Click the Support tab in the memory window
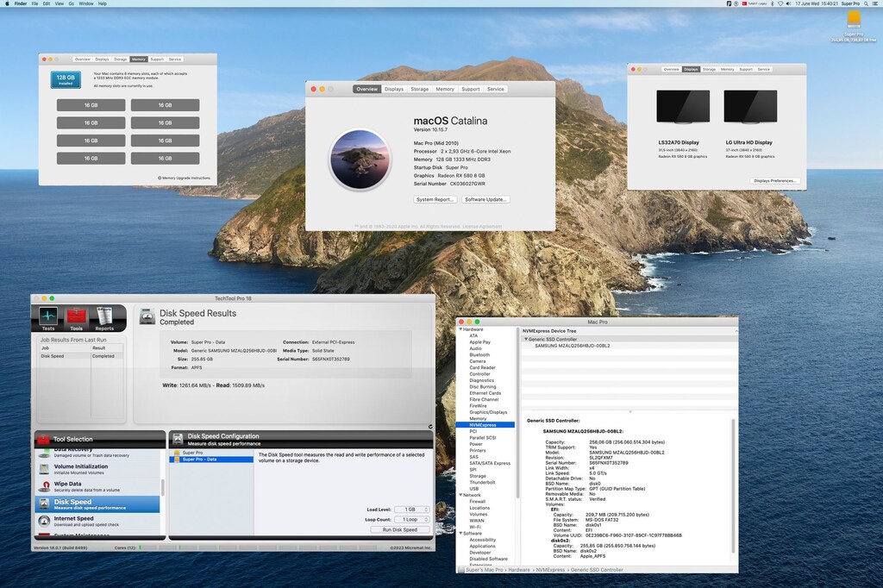Screen dimensions: 883x588 [x=157, y=59]
